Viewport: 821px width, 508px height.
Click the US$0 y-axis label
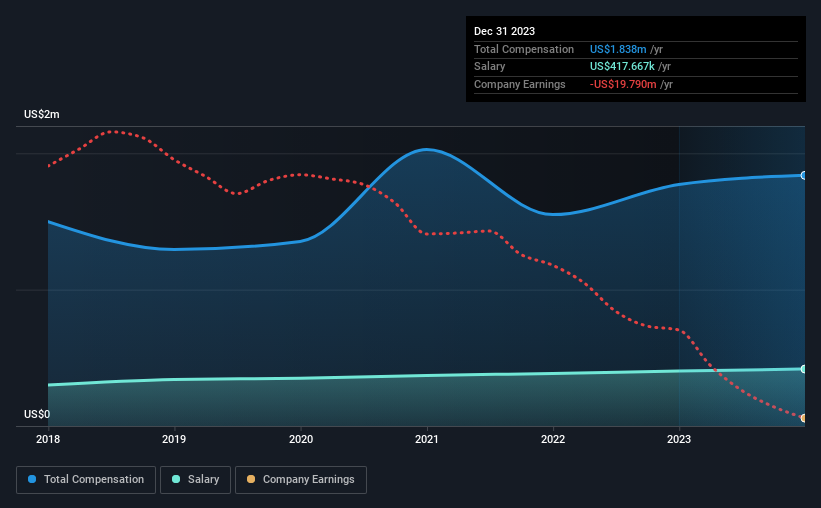point(37,414)
